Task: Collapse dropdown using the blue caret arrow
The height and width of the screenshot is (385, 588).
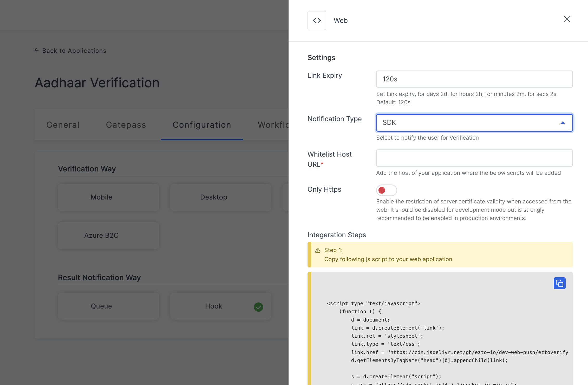Action: [x=563, y=123]
